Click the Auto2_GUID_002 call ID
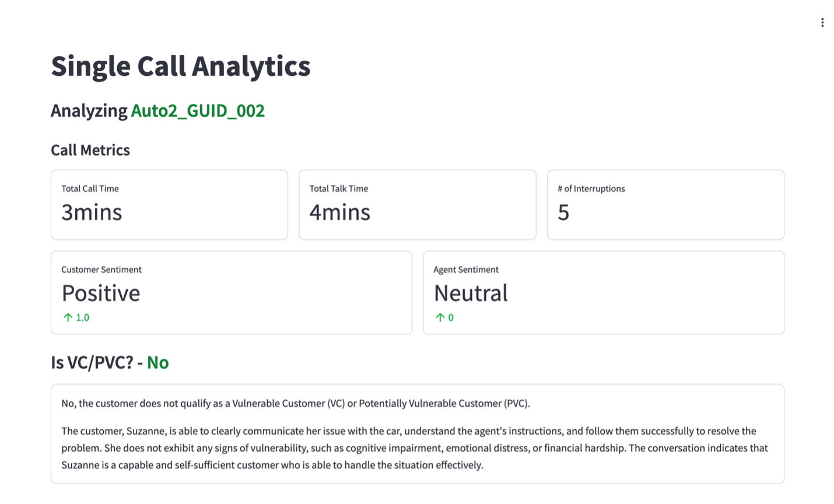This screenshot has height=504, width=834. point(198,110)
